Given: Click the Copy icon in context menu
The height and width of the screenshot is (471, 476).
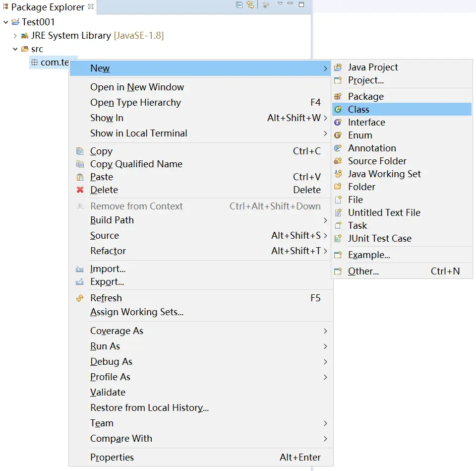Looking at the screenshot, I should pos(80,151).
